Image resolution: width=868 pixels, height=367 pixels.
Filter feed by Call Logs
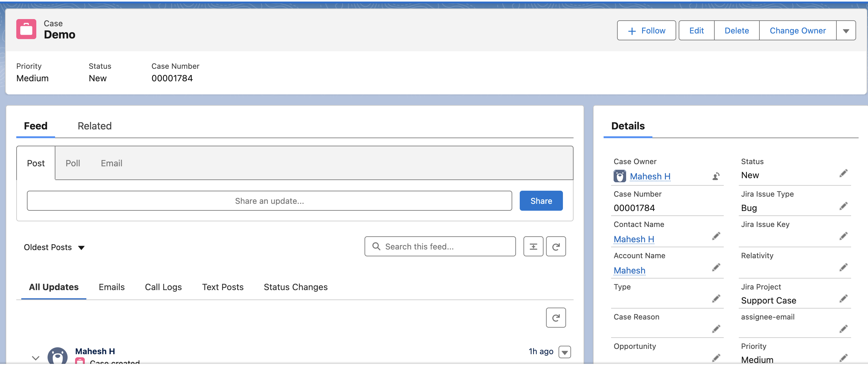(163, 287)
